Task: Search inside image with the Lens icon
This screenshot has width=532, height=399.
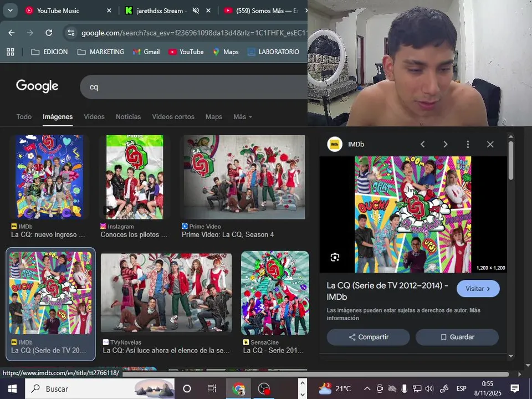Action: point(335,257)
